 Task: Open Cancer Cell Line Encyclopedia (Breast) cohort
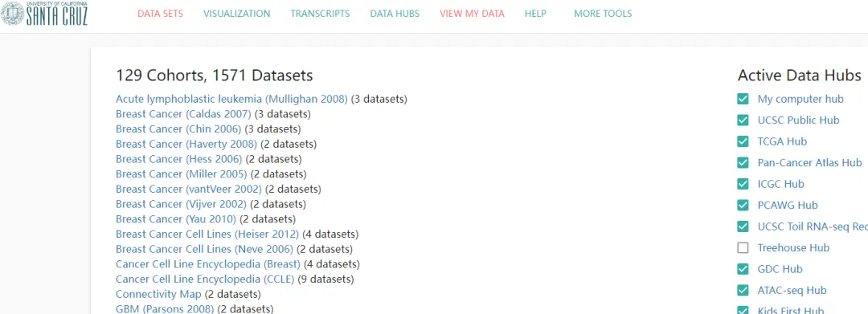[x=208, y=263]
